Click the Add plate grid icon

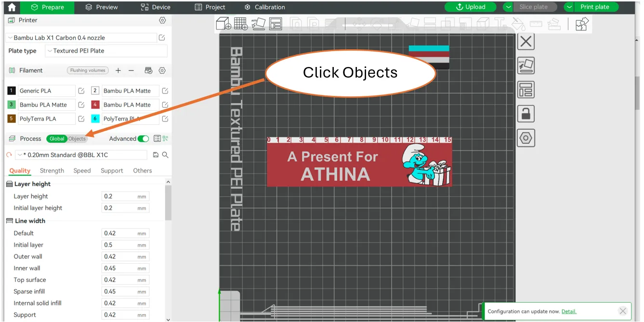pos(240,24)
